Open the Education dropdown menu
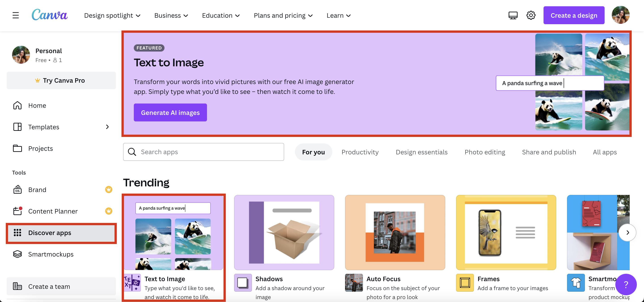Image resolution: width=644 pixels, height=302 pixels. 221,15
